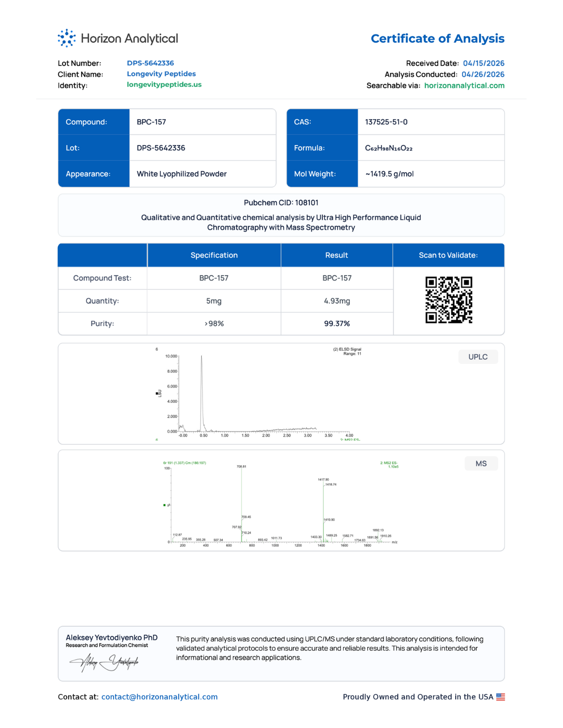Click the contact@horizonanalytical.com email link
563x728 pixels.
point(159,697)
